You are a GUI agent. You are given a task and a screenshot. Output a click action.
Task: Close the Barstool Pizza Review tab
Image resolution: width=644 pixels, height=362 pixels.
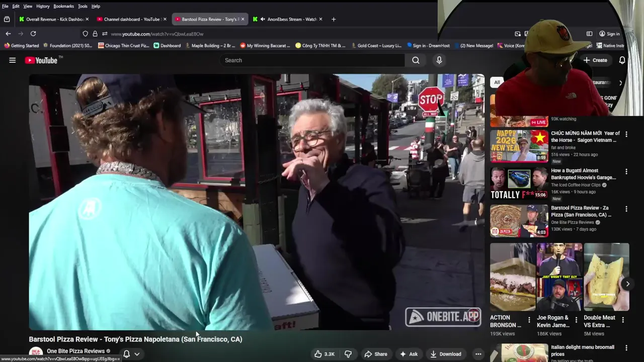pos(243,19)
